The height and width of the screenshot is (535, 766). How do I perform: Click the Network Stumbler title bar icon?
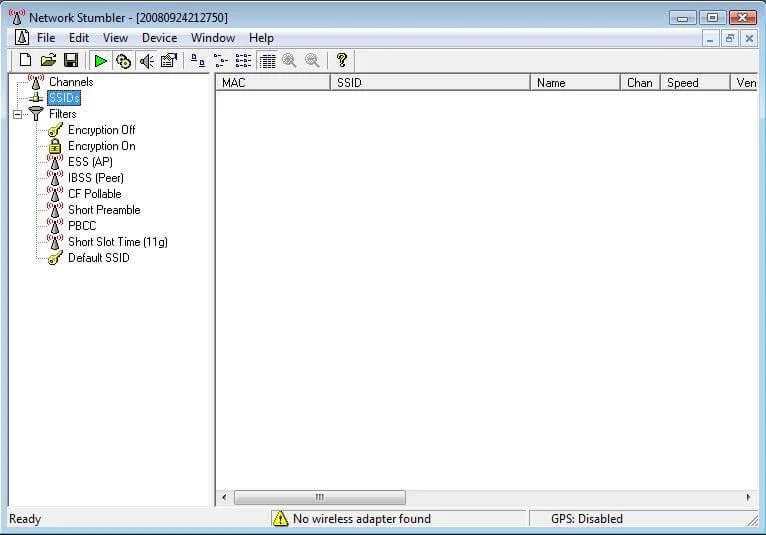17,17
